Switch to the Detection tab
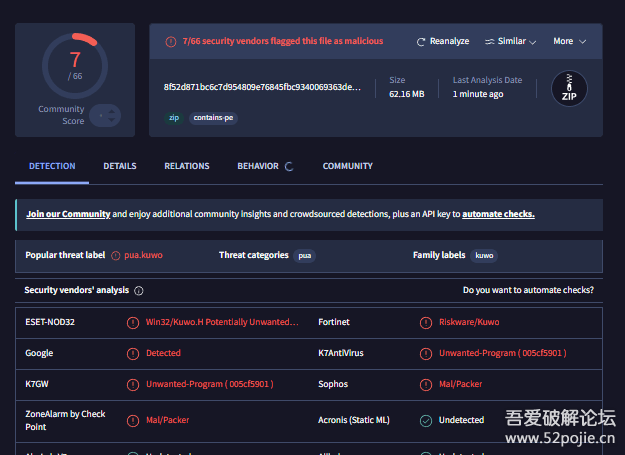The height and width of the screenshot is (455, 625). click(x=52, y=166)
